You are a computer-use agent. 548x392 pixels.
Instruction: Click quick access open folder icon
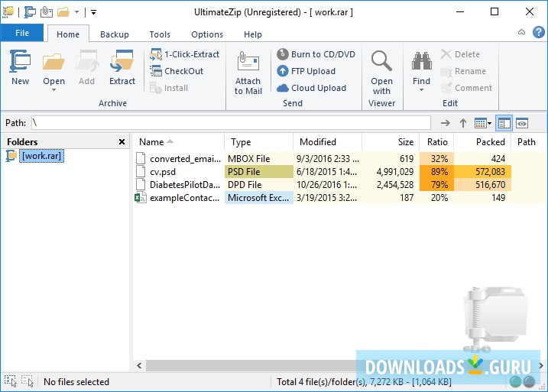pos(63,12)
